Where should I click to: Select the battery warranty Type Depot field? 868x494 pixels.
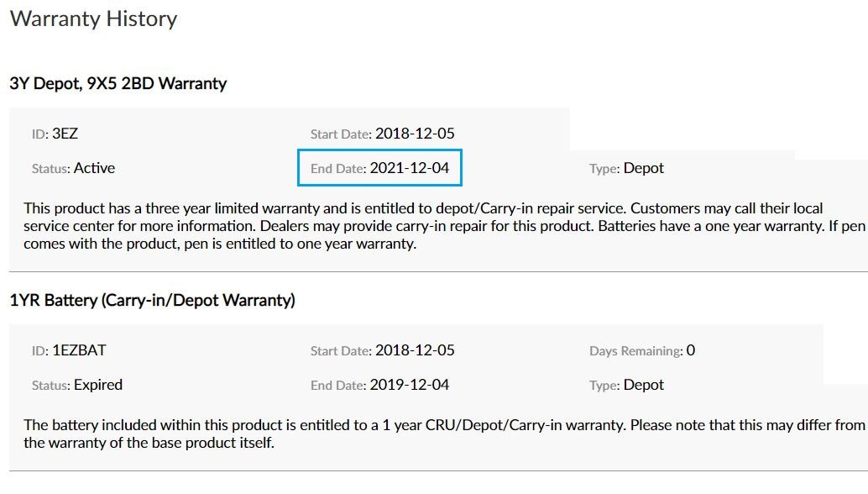626,385
